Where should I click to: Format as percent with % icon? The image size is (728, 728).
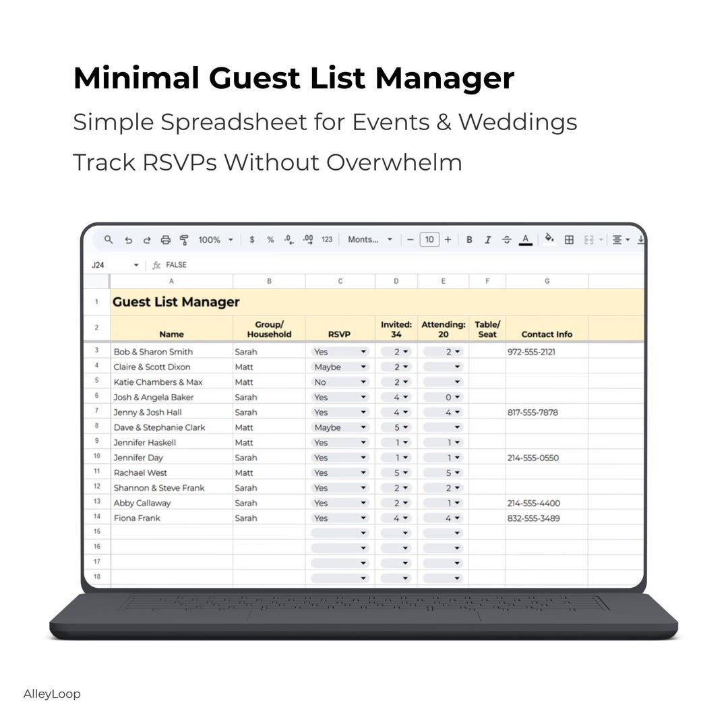coord(270,239)
